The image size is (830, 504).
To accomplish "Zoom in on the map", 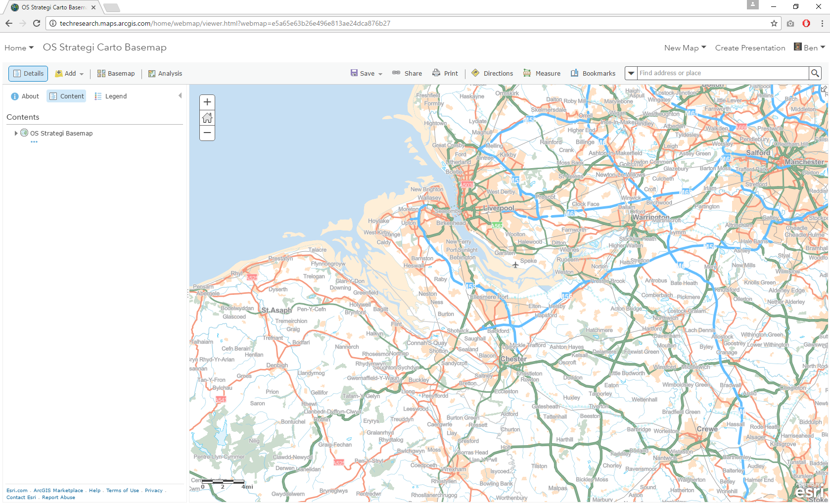I will (207, 102).
